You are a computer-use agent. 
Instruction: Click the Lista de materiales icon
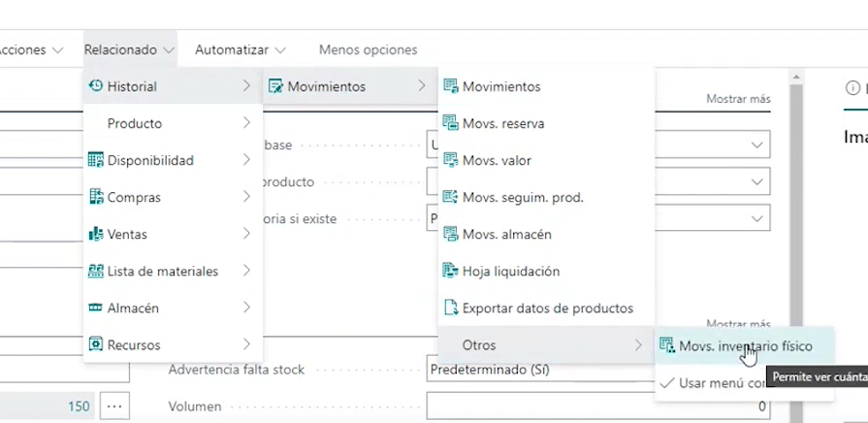[95, 271]
